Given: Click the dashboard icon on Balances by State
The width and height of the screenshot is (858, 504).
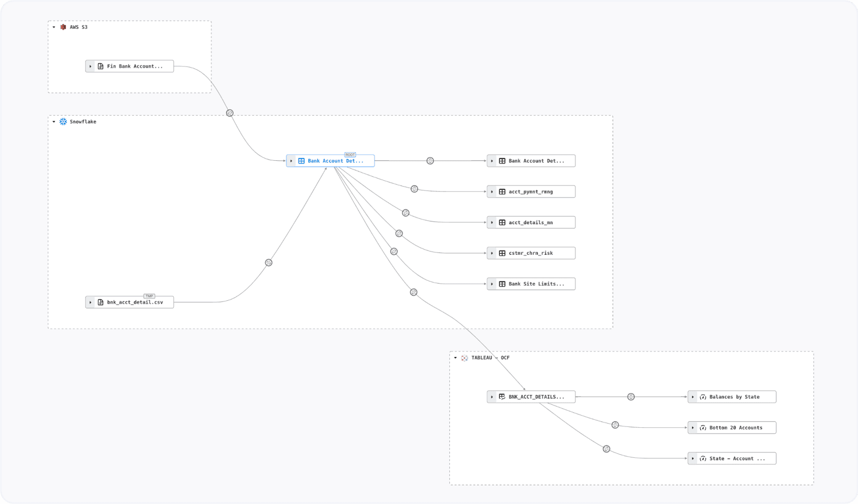Looking at the screenshot, I should [702, 397].
